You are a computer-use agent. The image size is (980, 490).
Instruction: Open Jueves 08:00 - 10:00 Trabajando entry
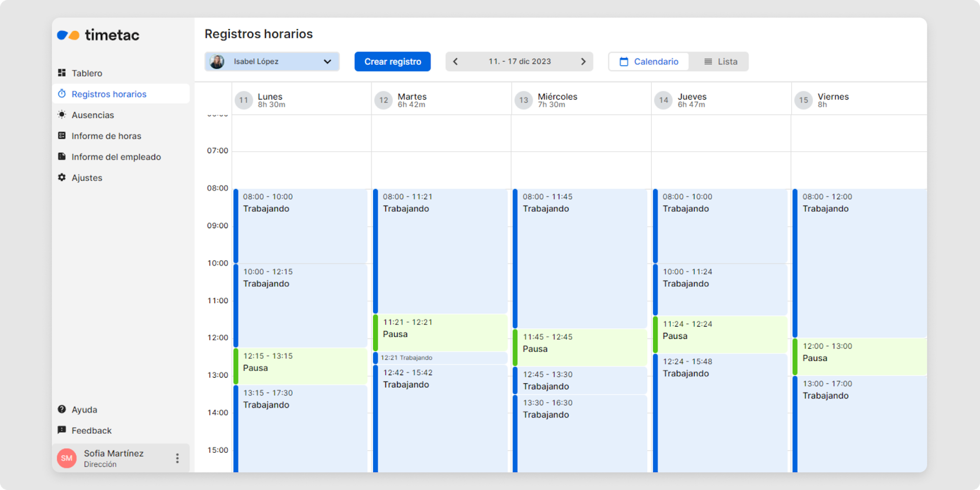720,226
